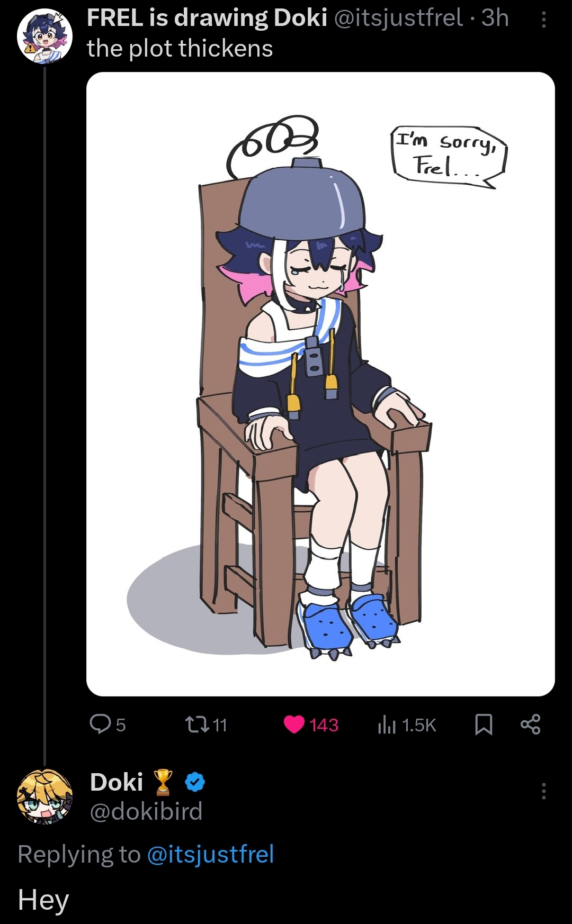Image resolution: width=572 pixels, height=924 pixels.
Task: Tap the trophy emoji next to Doki
Action: 163,782
